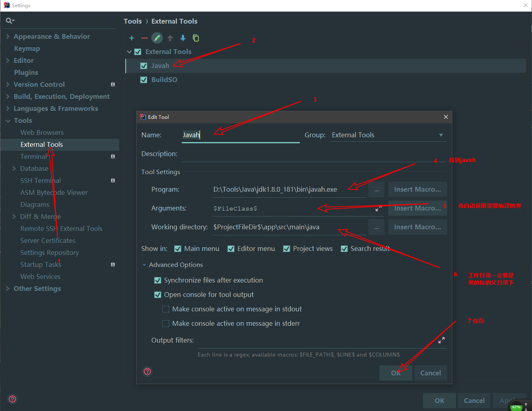This screenshot has height=411, width=532.
Task: Expand the Database node under Tools
Action: (x=14, y=168)
